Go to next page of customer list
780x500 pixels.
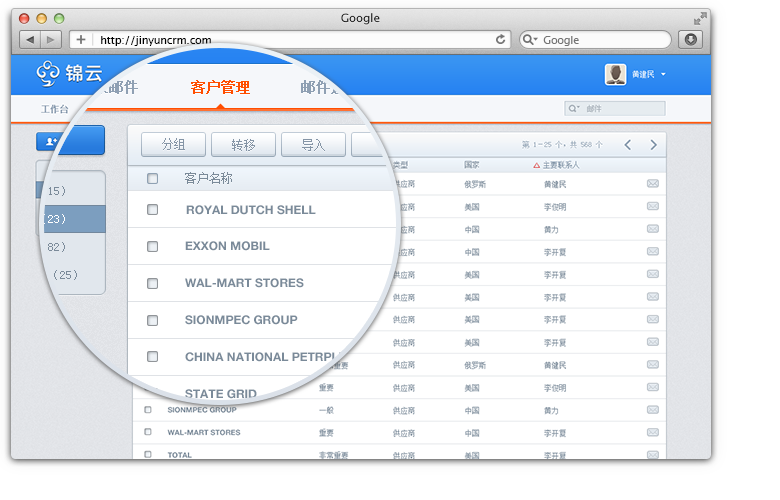click(653, 145)
